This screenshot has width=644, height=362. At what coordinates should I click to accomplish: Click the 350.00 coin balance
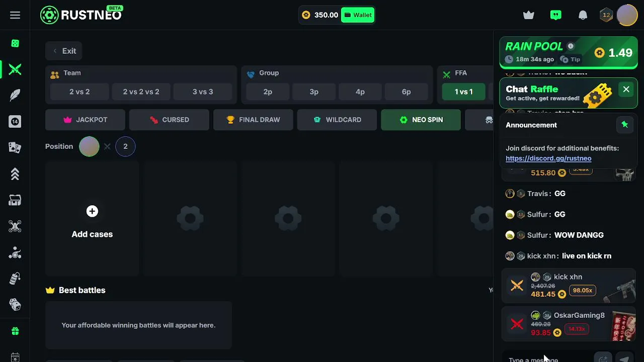pyautogui.click(x=320, y=15)
